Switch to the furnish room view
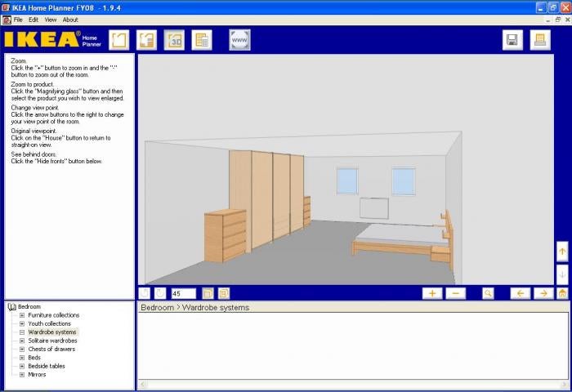 146,40
